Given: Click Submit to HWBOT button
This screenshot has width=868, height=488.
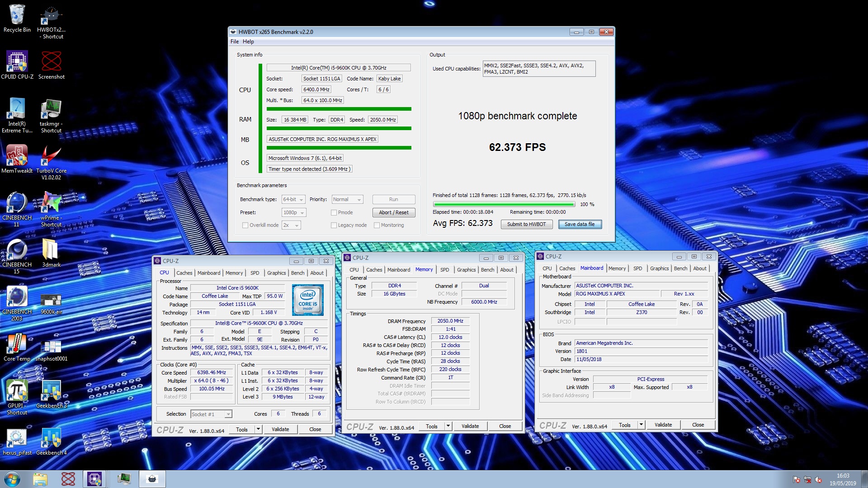Looking at the screenshot, I should [526, 224].
